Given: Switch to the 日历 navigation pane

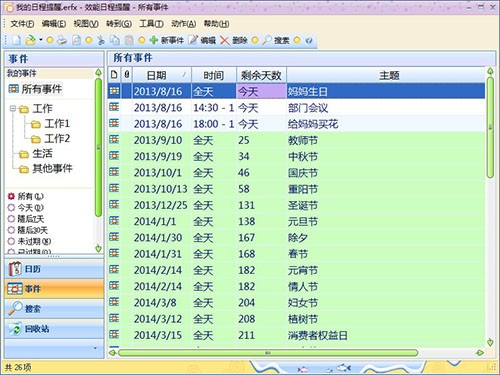Looking at the screenshot, I should pos(54,269).
